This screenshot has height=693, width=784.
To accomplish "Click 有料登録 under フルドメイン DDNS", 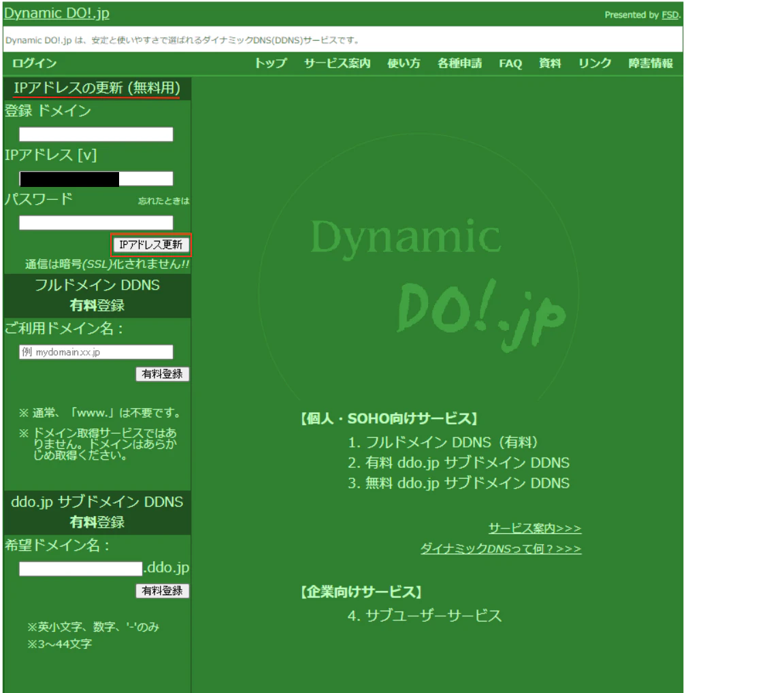I will [x=162, y=374].
